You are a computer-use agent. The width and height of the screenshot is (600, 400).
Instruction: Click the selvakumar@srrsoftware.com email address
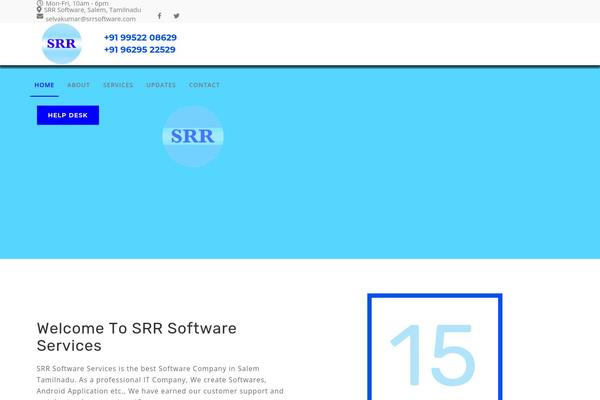[x=91, y=19]
